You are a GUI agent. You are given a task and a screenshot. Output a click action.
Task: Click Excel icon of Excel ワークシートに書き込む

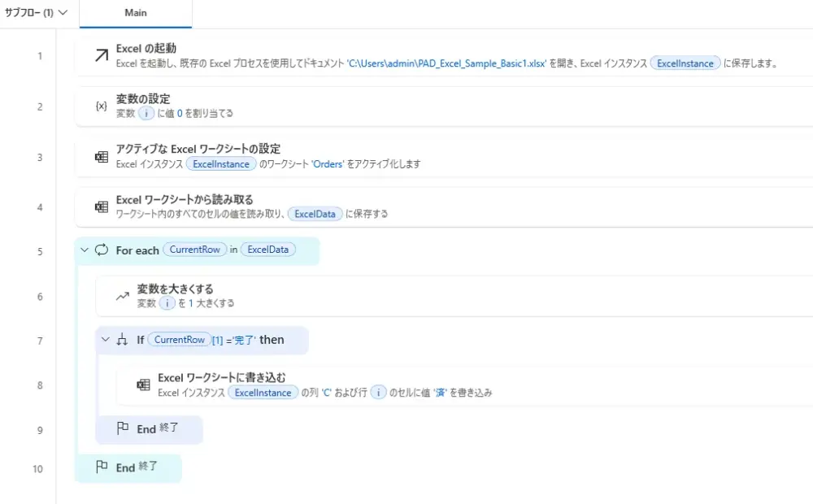[x=143, y=385]
